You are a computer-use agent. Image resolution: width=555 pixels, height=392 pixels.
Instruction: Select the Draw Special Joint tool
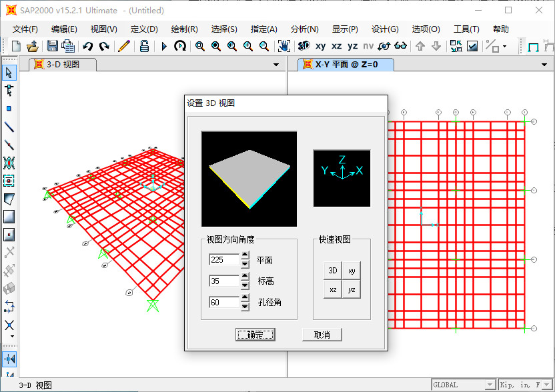tap(9, 108)
